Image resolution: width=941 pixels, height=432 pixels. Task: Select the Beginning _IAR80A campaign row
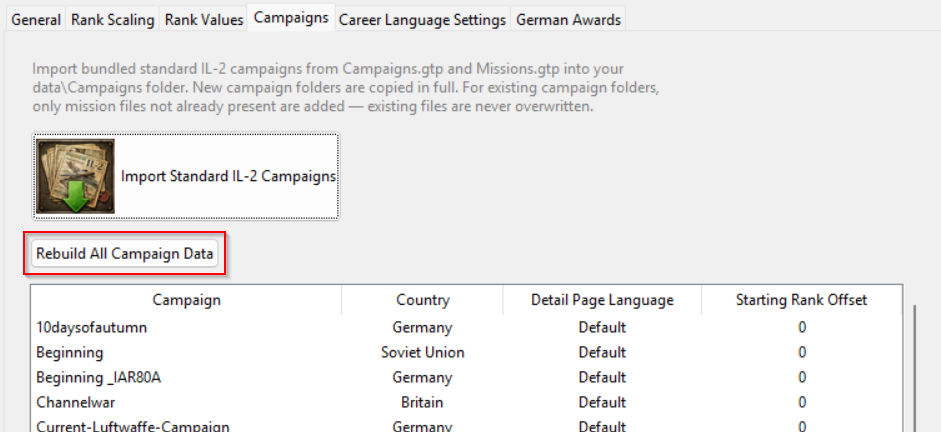point(466,377)
